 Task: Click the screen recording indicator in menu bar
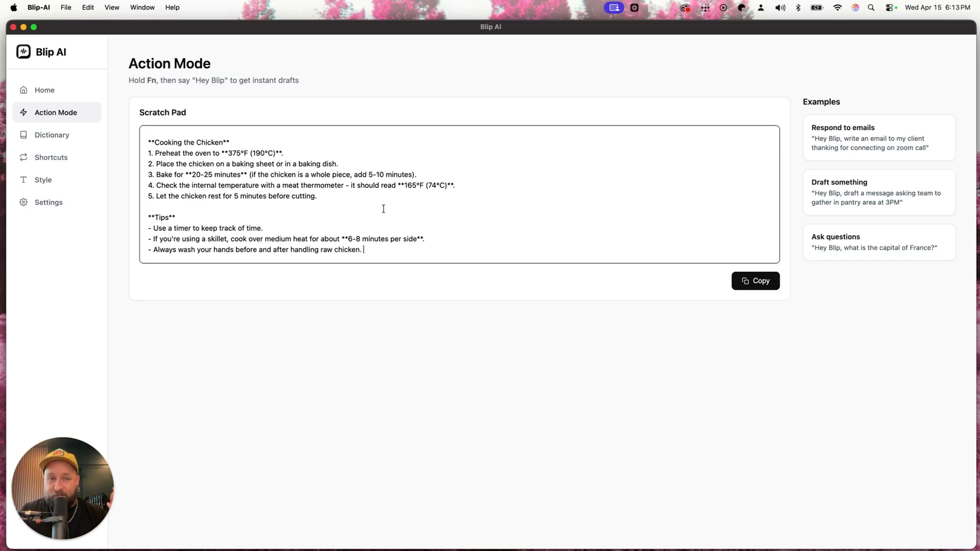click(614, 8)
